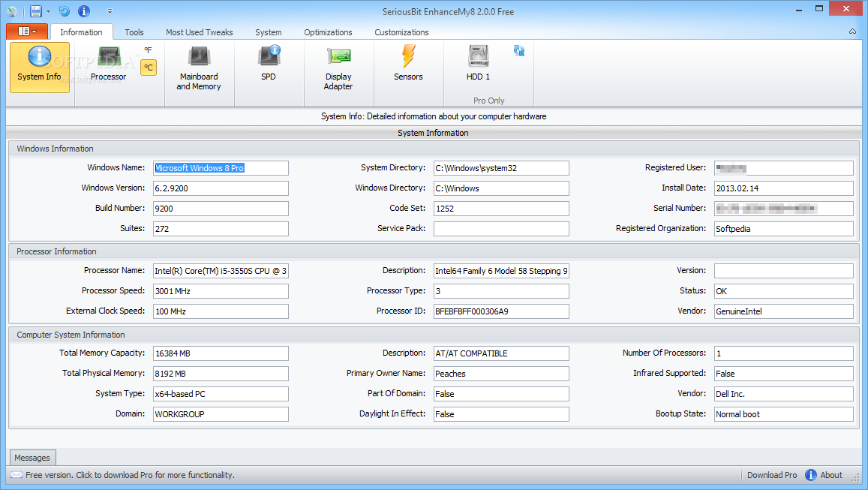Click the Bootup State field Normal boot
The image size is (868, 490).
(x=784, y=414)
